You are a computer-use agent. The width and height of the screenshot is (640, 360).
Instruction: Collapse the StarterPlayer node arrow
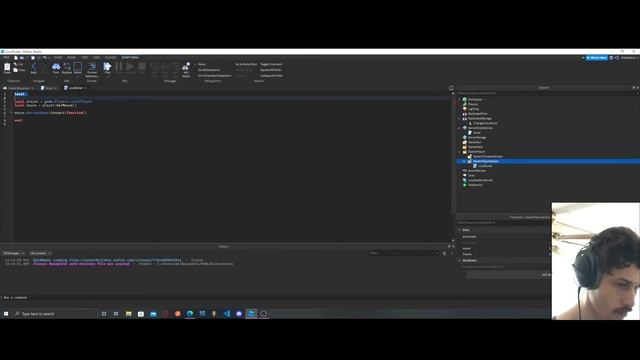(460, 152)
